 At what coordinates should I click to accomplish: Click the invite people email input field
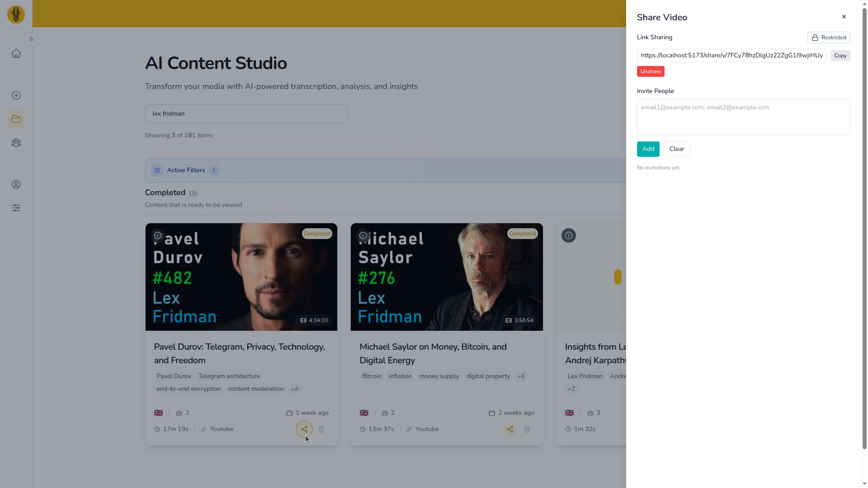tap(743, 117)
